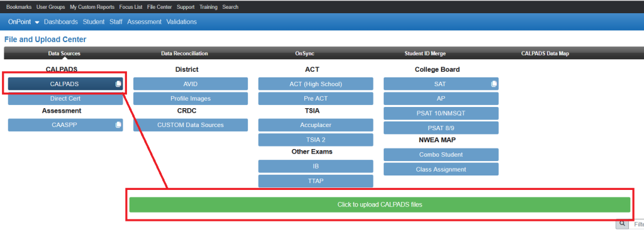
Task: Select CUSTOM Data Sources button
Action: [191, 125]
